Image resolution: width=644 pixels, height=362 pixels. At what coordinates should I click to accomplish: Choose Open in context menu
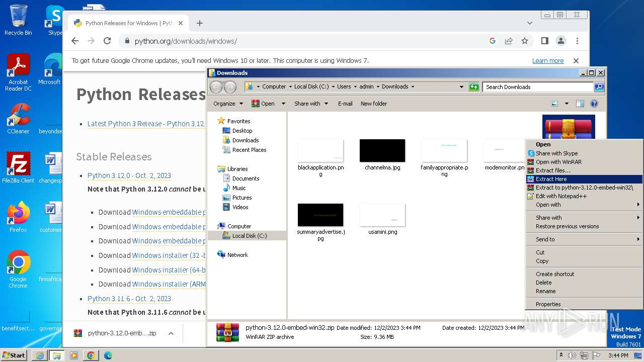584,144
